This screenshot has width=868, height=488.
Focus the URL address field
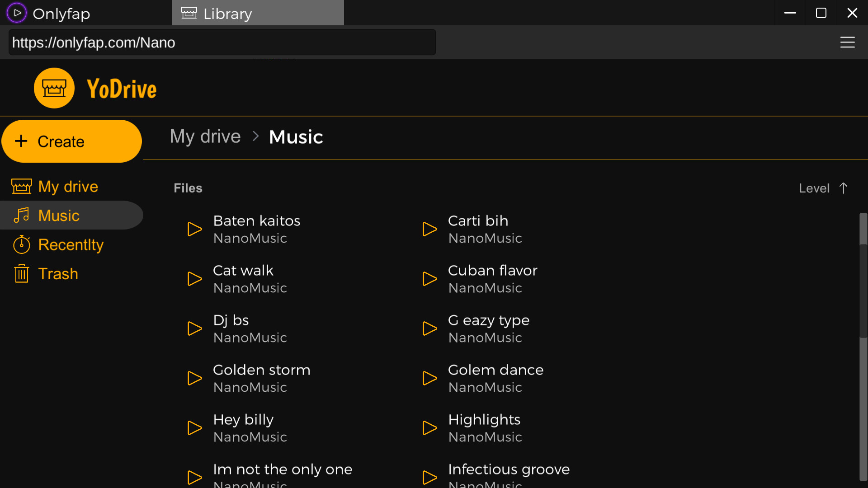click(222, 42)
